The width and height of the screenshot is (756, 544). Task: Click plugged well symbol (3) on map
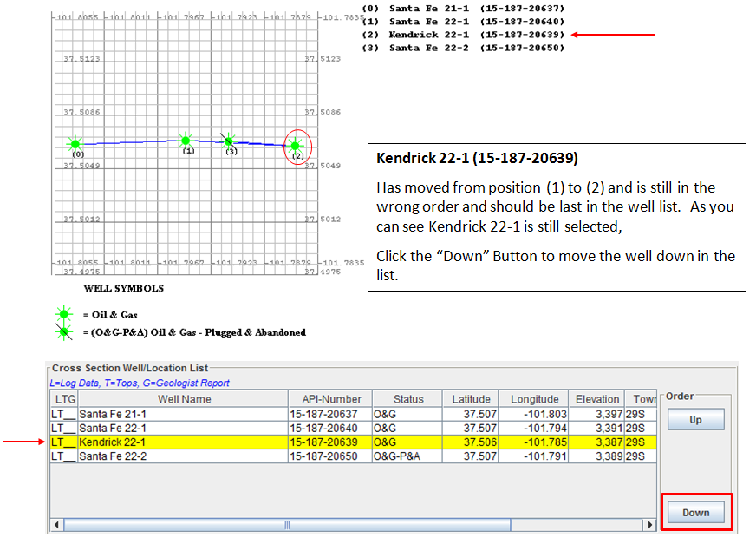pyautogui.click(x=229, y=141)
